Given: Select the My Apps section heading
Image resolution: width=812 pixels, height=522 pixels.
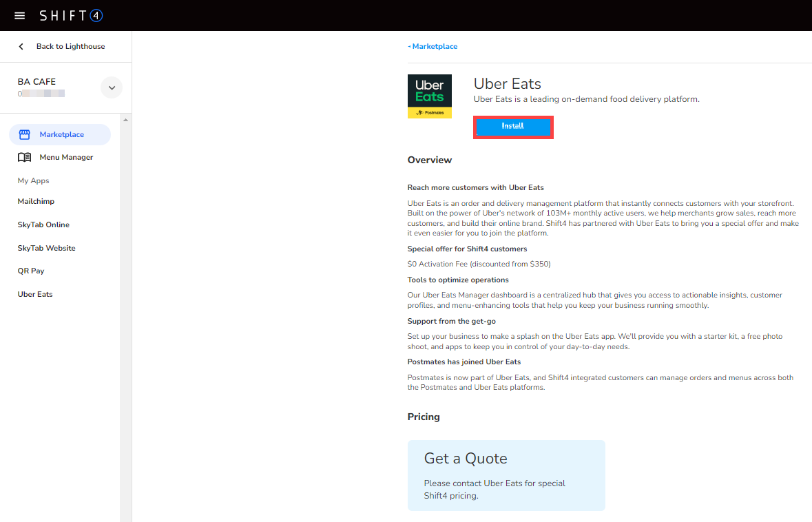Looking at the screenshot, I should click(33, 180).
